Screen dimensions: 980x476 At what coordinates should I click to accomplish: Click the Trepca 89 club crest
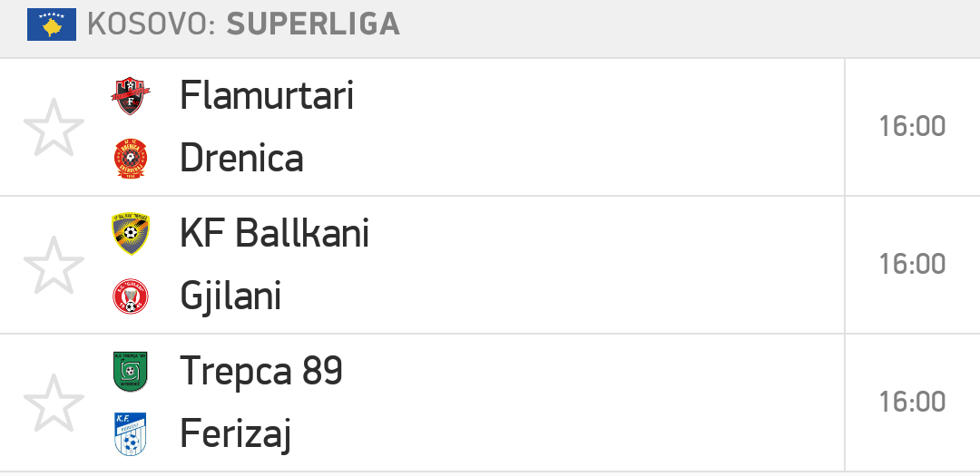(131, 372)
